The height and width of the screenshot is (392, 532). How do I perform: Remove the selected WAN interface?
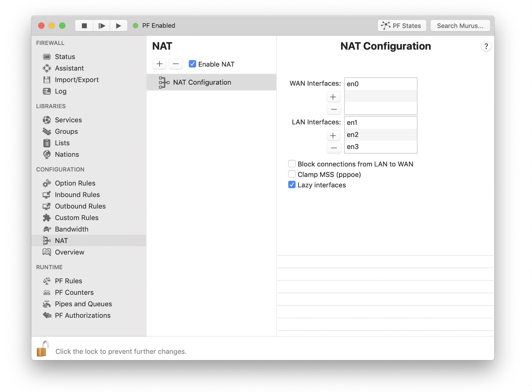pos(334,109)
